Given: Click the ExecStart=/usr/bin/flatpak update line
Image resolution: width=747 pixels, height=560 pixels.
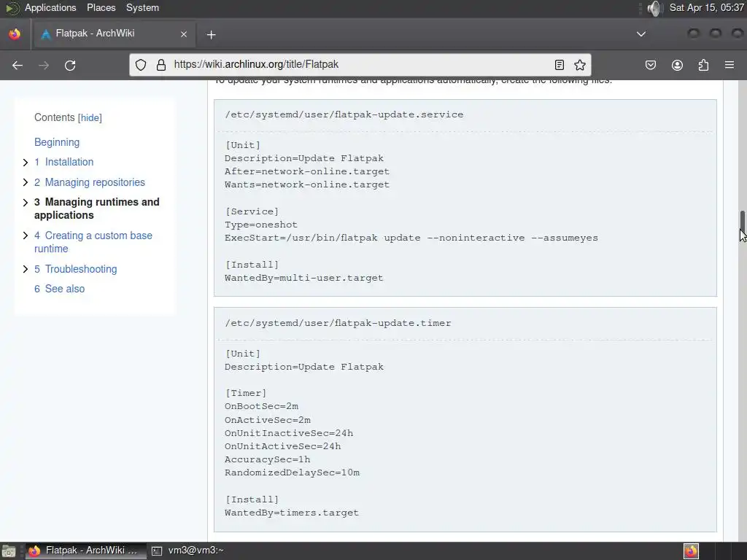Looking at the screenshot, I should (411, 238).
